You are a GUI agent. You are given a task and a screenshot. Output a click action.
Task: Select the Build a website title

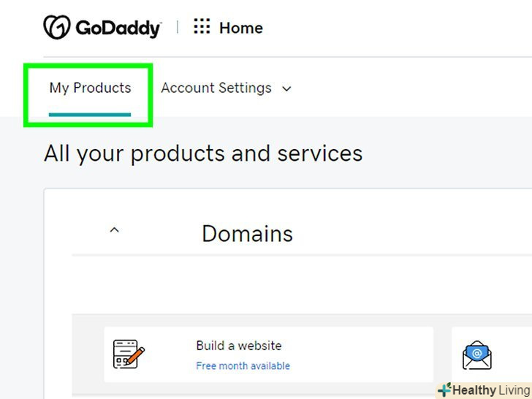(238, 346)
